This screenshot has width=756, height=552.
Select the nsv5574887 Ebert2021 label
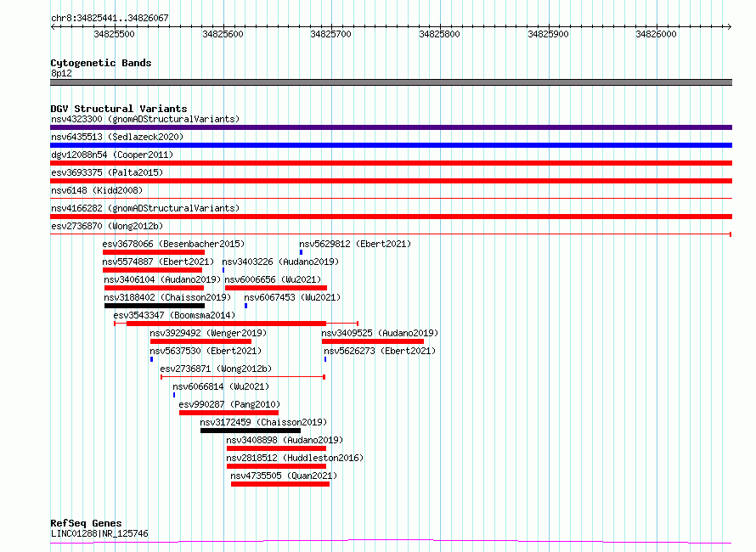158,262
